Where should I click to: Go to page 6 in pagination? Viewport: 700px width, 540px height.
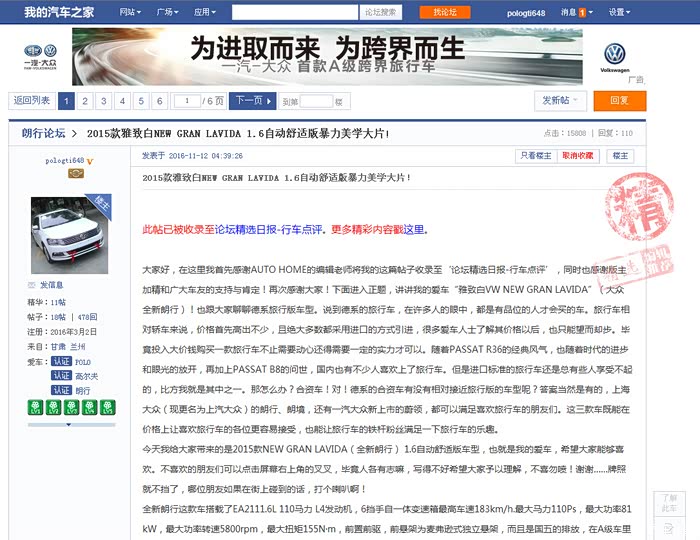click(x=159, y=101)
